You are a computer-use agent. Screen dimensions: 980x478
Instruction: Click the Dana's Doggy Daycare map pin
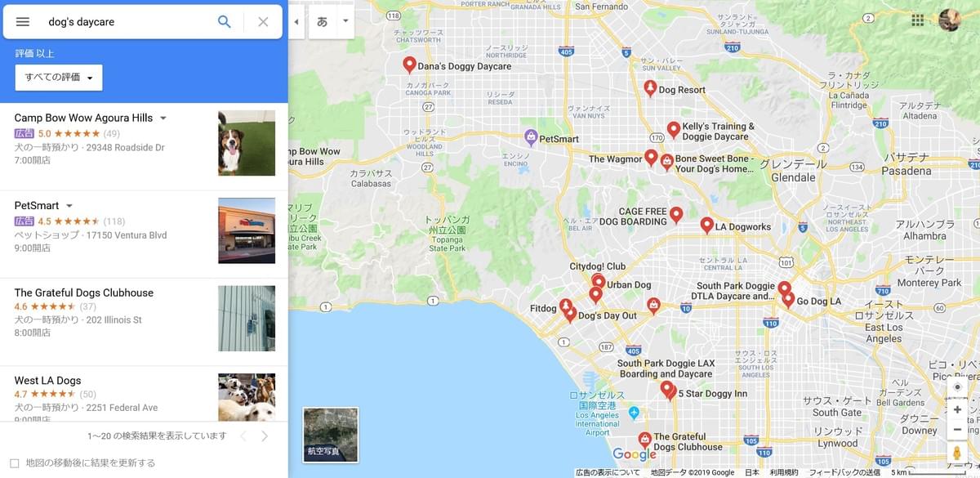[x=409, y=65]
